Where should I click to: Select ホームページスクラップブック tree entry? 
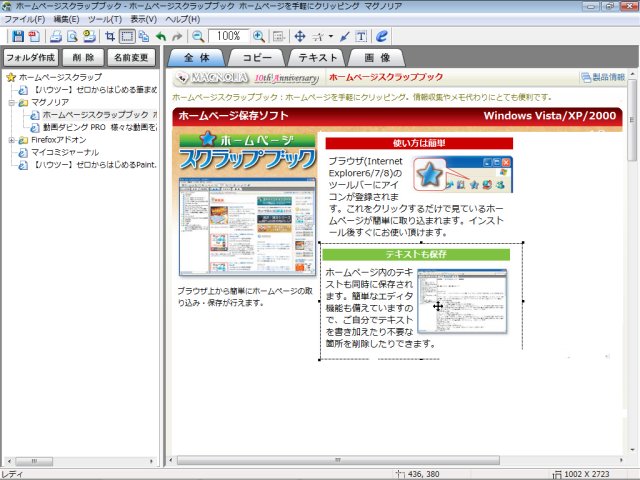(100, 115)
